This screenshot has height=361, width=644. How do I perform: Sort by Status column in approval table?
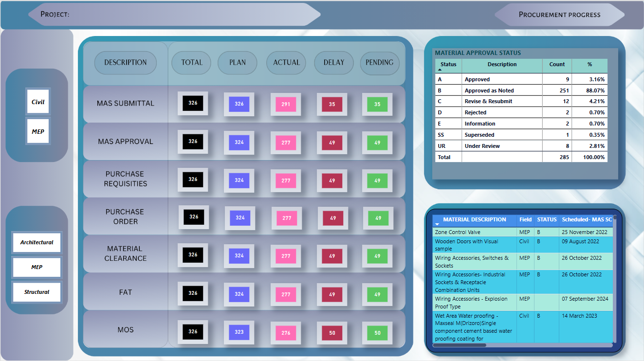[448, 66]
